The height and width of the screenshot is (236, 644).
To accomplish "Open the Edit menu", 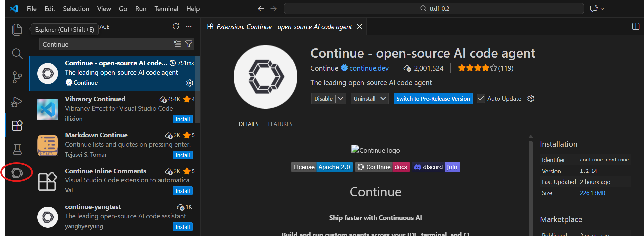I will click(50, 9).
